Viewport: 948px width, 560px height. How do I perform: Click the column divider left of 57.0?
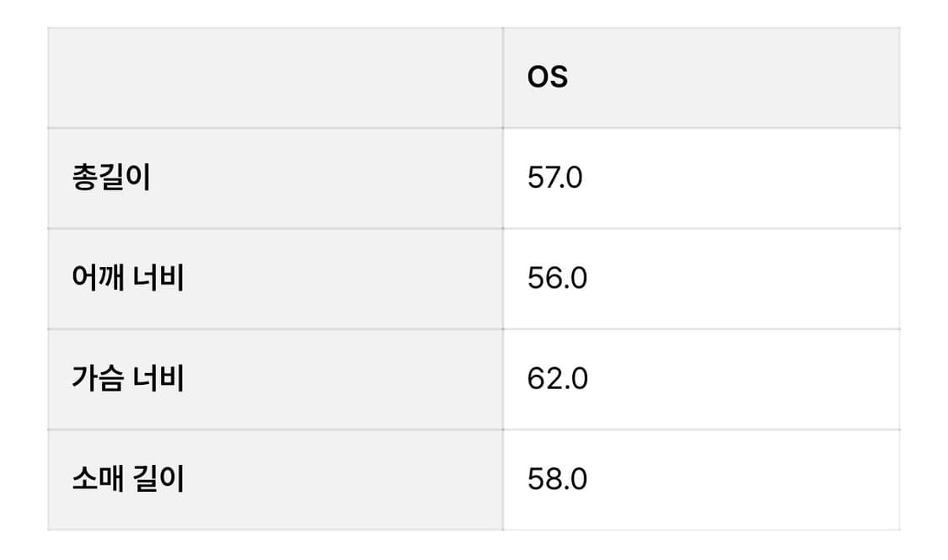(x=503, y=178)
